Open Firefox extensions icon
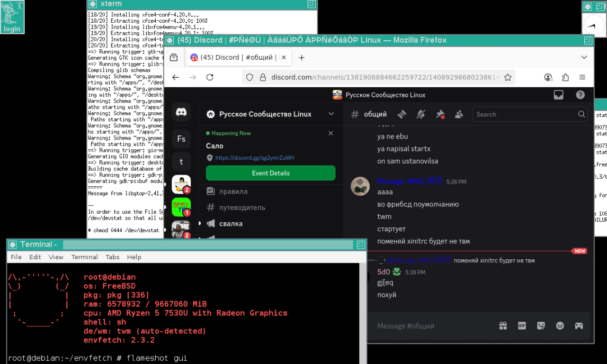Viewport: 607px width, 364px height. 565,77
